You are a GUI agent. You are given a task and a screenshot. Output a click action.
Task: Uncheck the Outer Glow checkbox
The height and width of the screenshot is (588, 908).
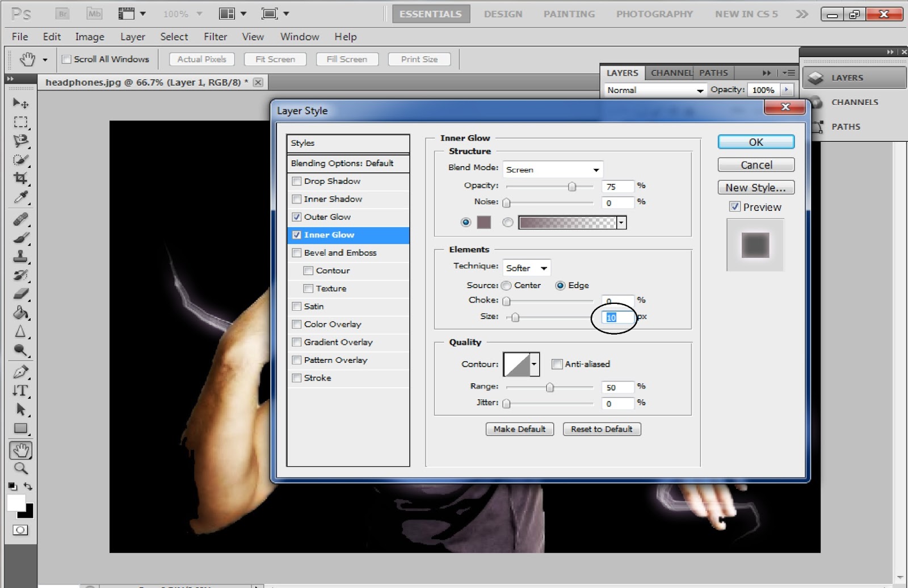(x=297, y=217)
